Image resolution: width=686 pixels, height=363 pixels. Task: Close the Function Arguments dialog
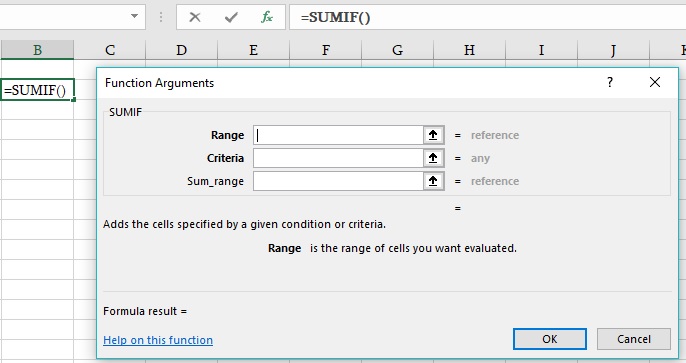click(655, 82)
